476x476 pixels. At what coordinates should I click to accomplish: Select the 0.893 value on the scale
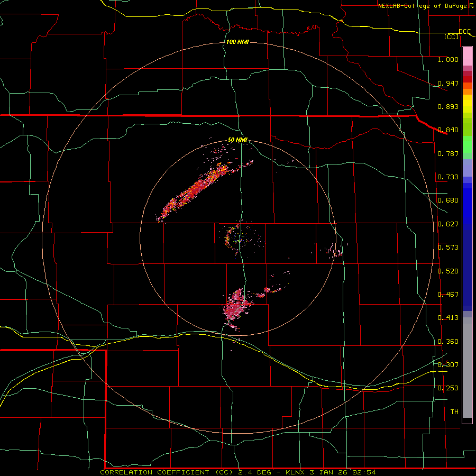click(448, 106)
